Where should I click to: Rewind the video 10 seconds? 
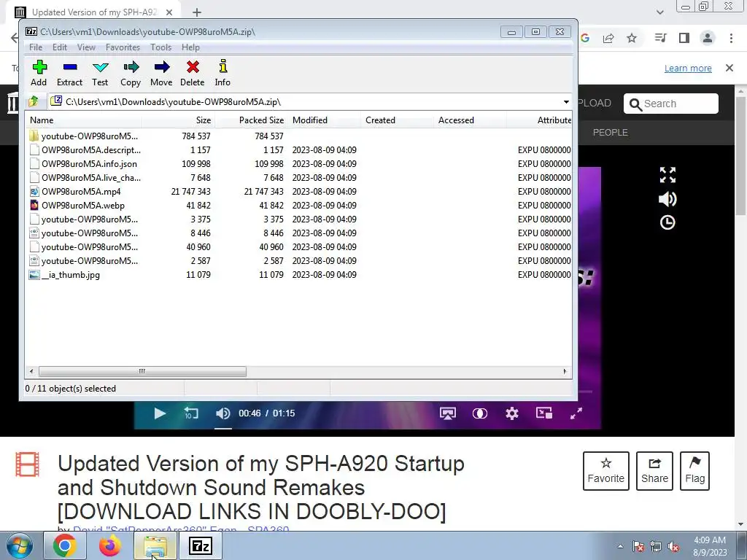point(191,413)
